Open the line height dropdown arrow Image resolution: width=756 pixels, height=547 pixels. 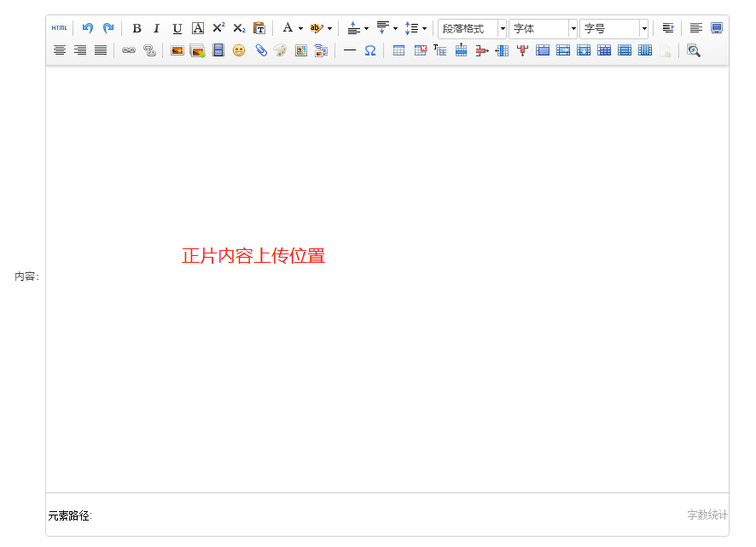(x=424, y=28)
